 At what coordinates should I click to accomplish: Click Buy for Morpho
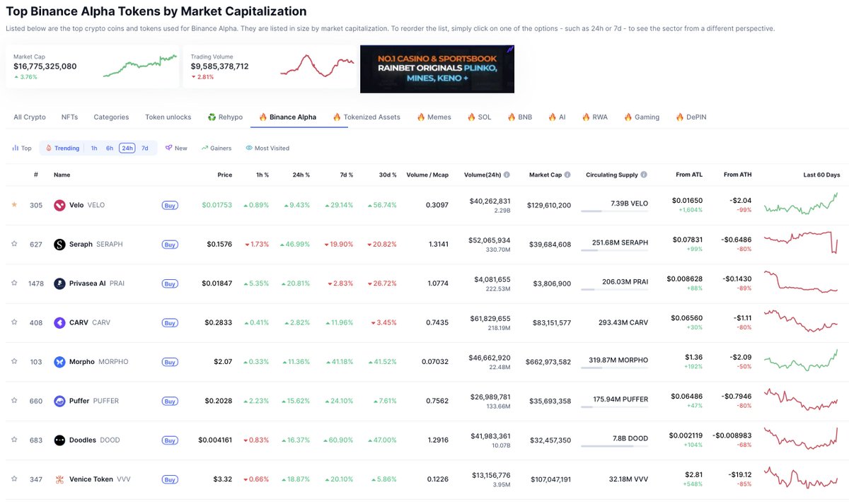click(170, 362)
